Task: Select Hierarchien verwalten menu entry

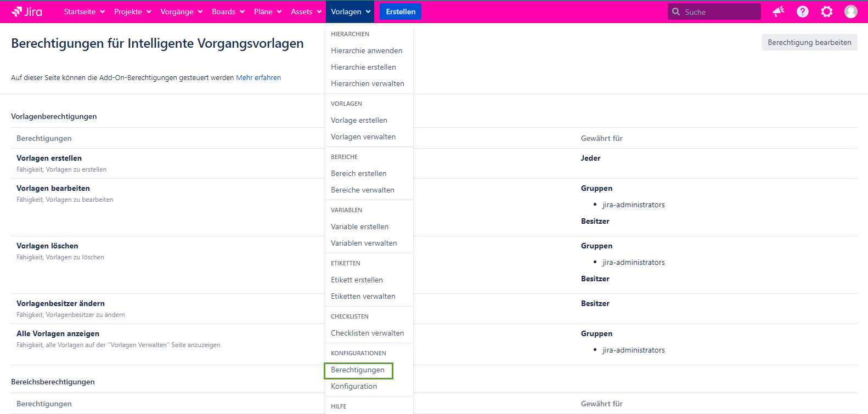Action: [367, 83]
